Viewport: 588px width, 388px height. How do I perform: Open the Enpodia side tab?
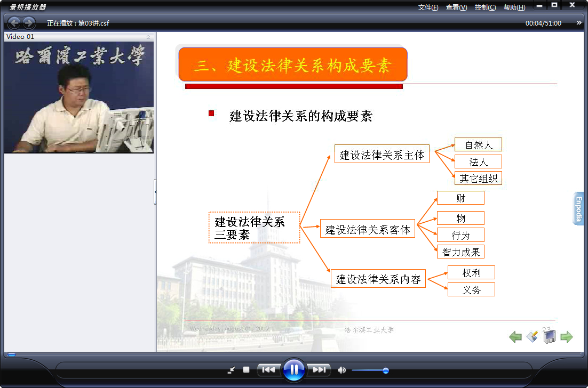[578, 209]
